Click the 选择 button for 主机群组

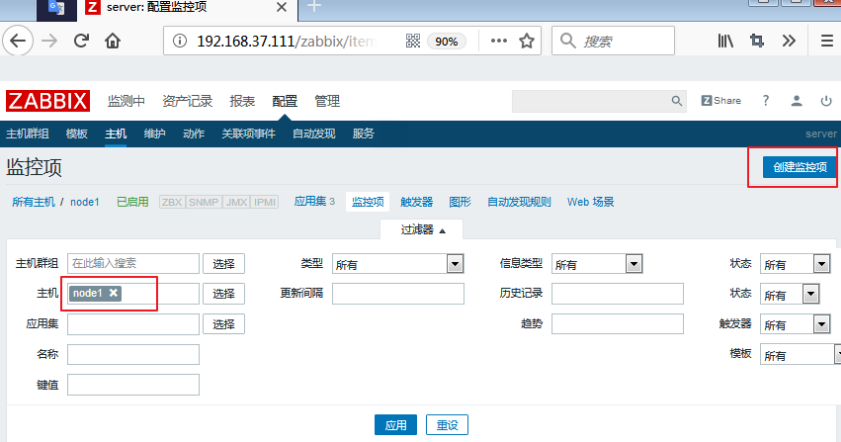pyautogui.click(x=224, y=263)
